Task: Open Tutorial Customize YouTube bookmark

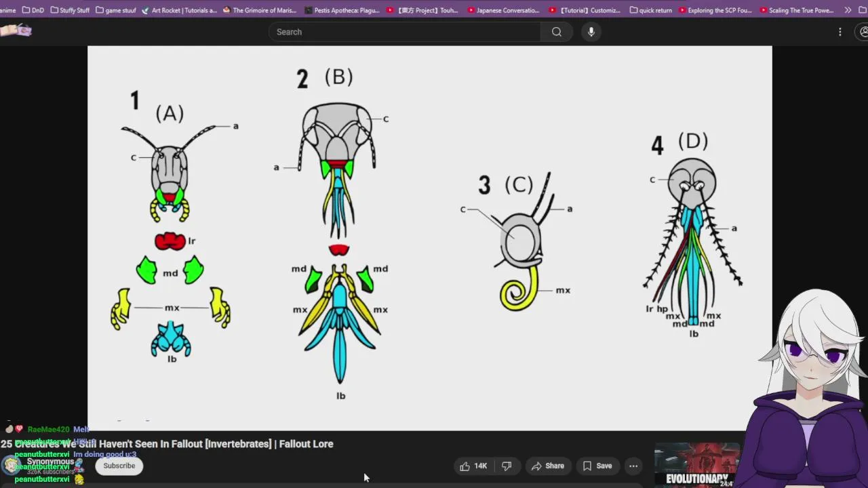Action: [585, 10]
